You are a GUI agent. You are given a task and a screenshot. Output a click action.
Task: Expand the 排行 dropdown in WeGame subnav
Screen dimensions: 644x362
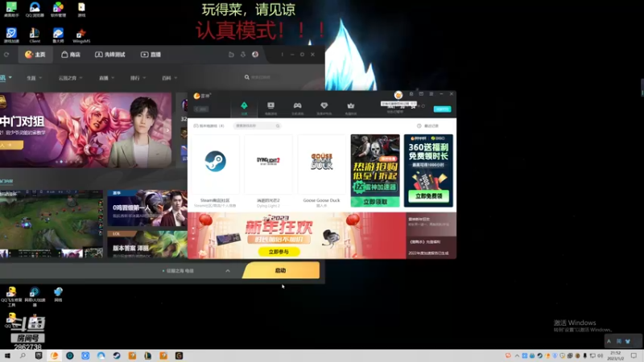point(138,78)
